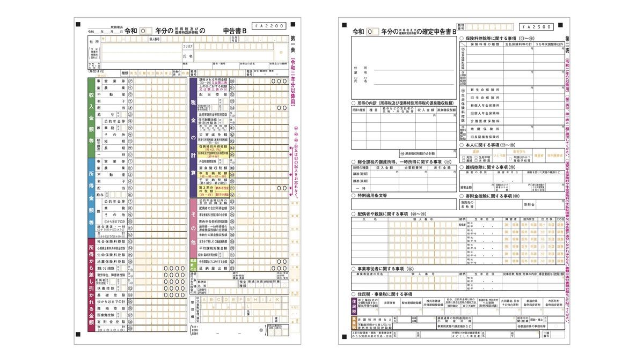Viewport: 644px width, 362px height.
Task: Click the amount boxes for 課税される所得金額 ㉚
Action: [x=262, y=81]
